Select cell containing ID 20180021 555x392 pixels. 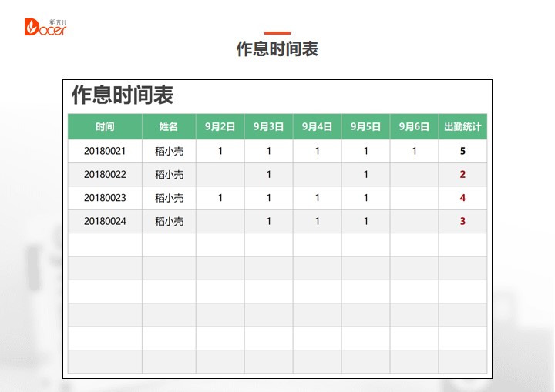(105, 152)
